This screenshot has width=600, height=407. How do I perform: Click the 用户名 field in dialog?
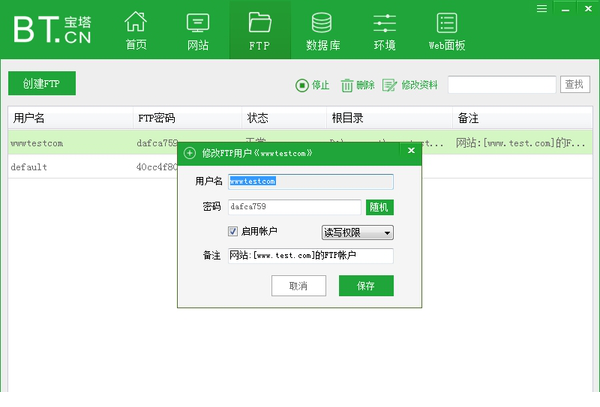(311, 181)
